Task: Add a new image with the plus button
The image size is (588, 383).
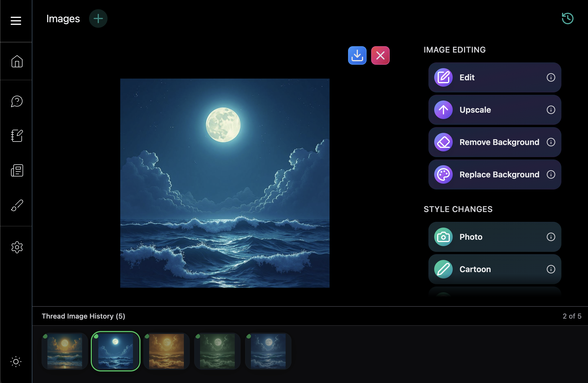Action: pyautogui.click(x=98, y=18)
